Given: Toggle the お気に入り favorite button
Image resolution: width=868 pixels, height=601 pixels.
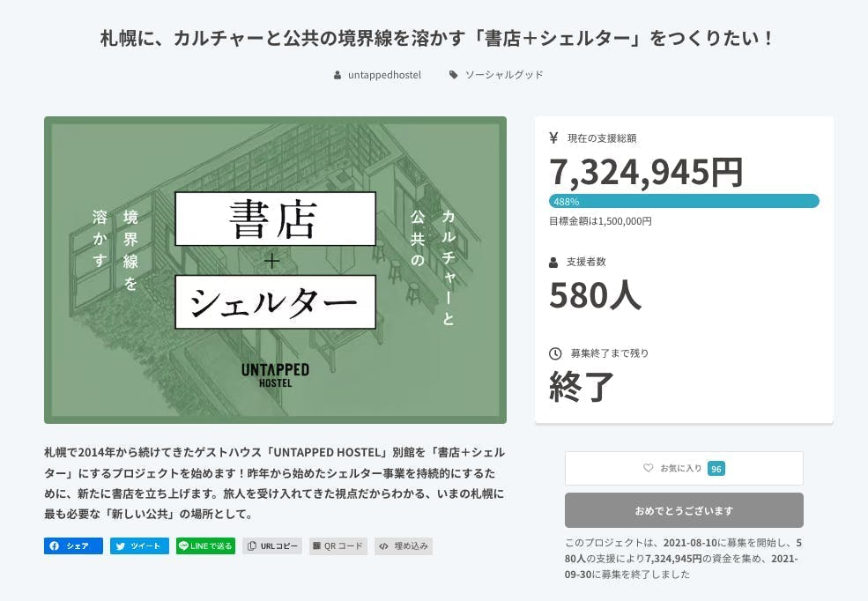Looking at the screenshot, I should 683,468.
